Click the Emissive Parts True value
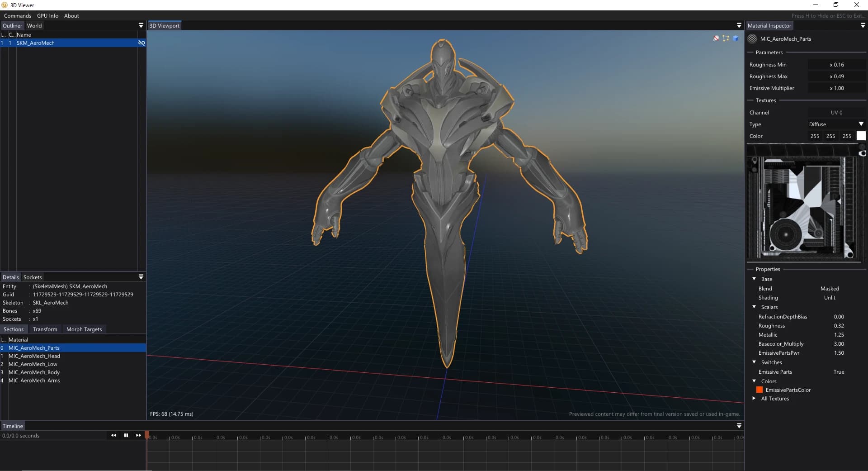868x471 pixels. coord(839,372)
